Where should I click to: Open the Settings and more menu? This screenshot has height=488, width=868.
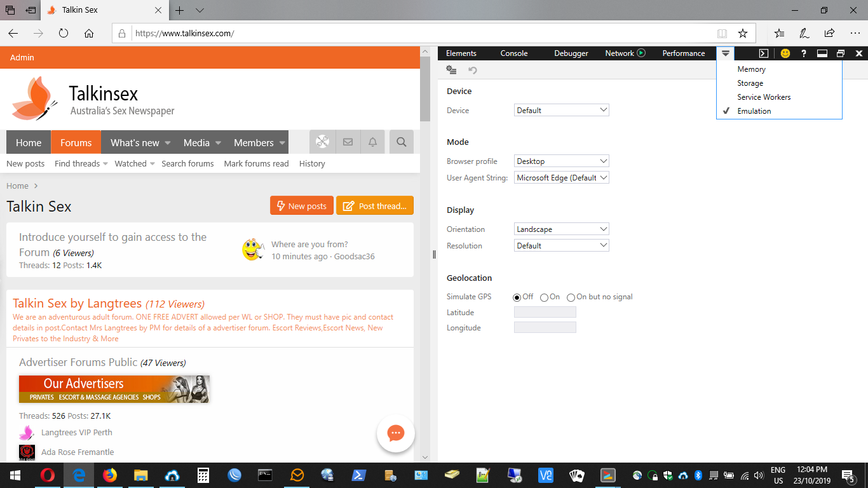coord(855,34)
